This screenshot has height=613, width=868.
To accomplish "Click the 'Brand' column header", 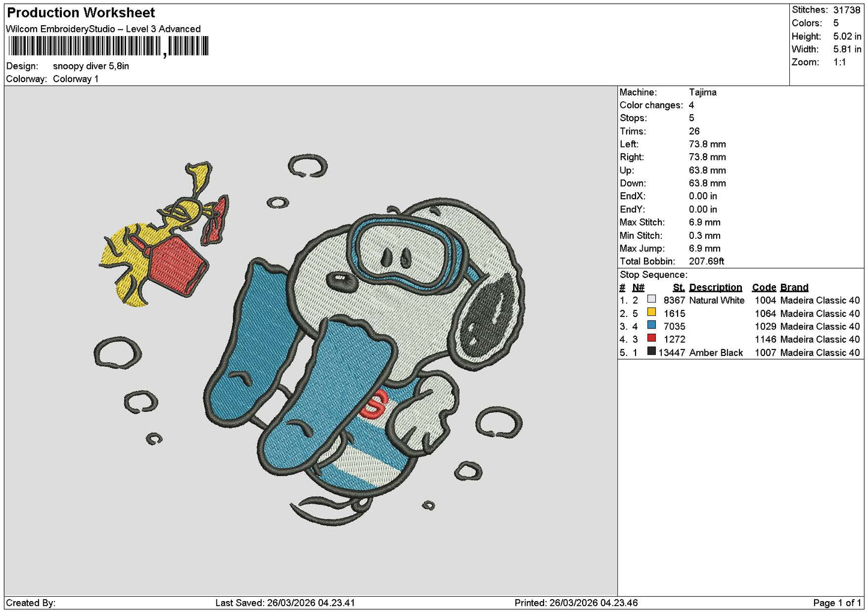I will point(794,288).
